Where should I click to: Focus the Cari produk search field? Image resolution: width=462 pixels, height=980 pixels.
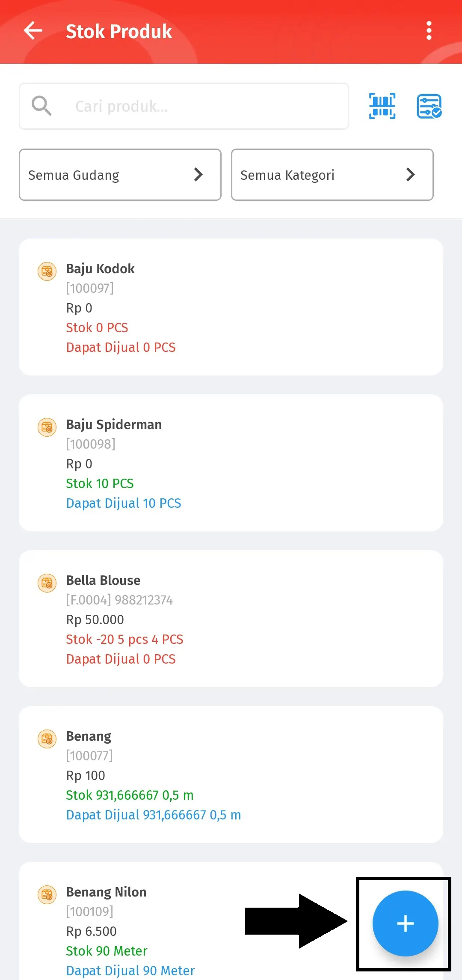(x=205, y=106)
